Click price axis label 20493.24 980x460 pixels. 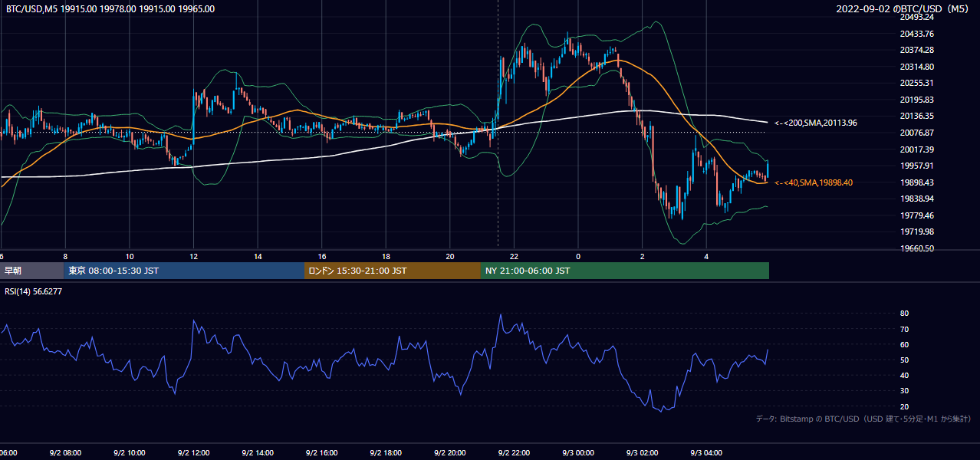point(916,17)
